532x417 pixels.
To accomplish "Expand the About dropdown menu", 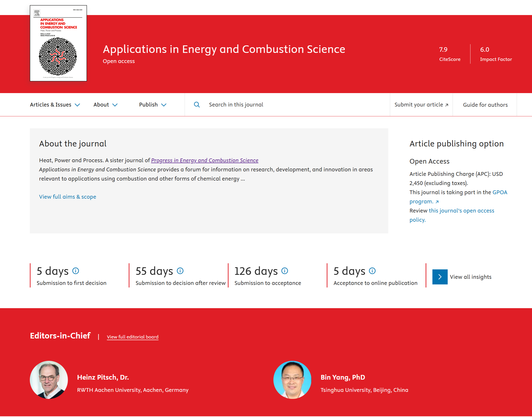I will pyautogui.click(x=106, y=105).
